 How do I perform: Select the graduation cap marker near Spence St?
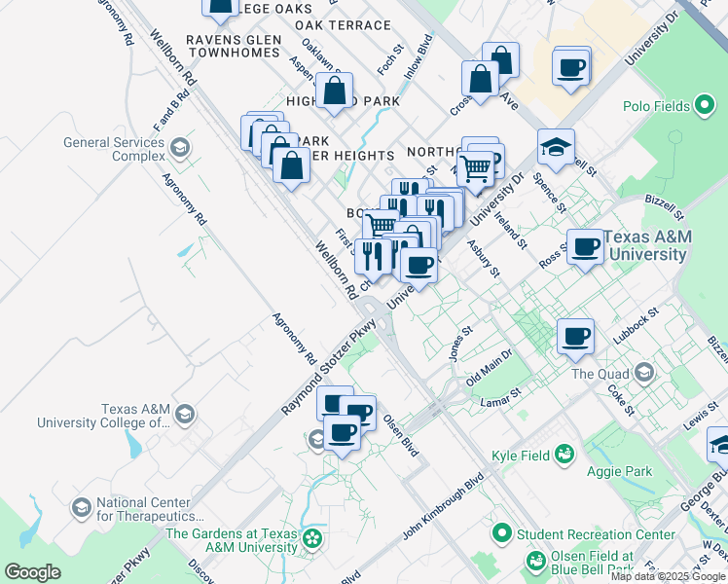(x=556, y=148)
